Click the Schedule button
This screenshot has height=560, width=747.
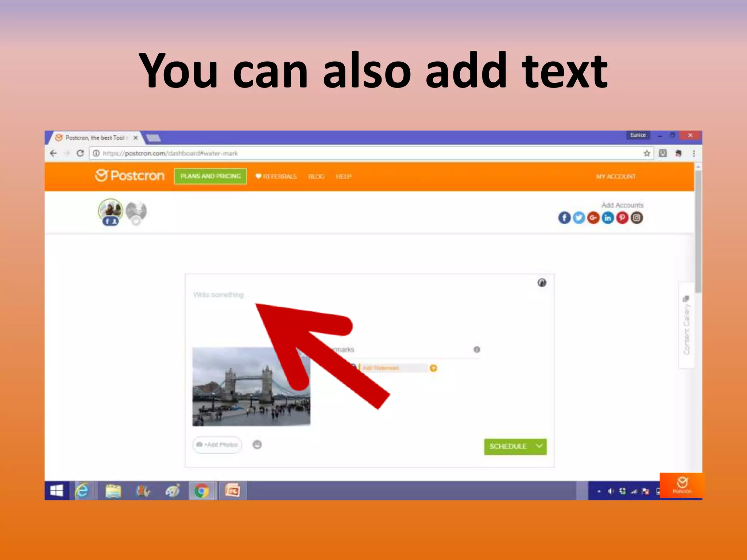click(x=508, y=447)
